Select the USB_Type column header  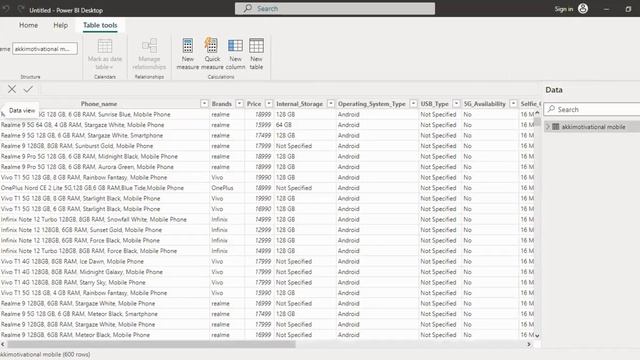click(434, 104)
